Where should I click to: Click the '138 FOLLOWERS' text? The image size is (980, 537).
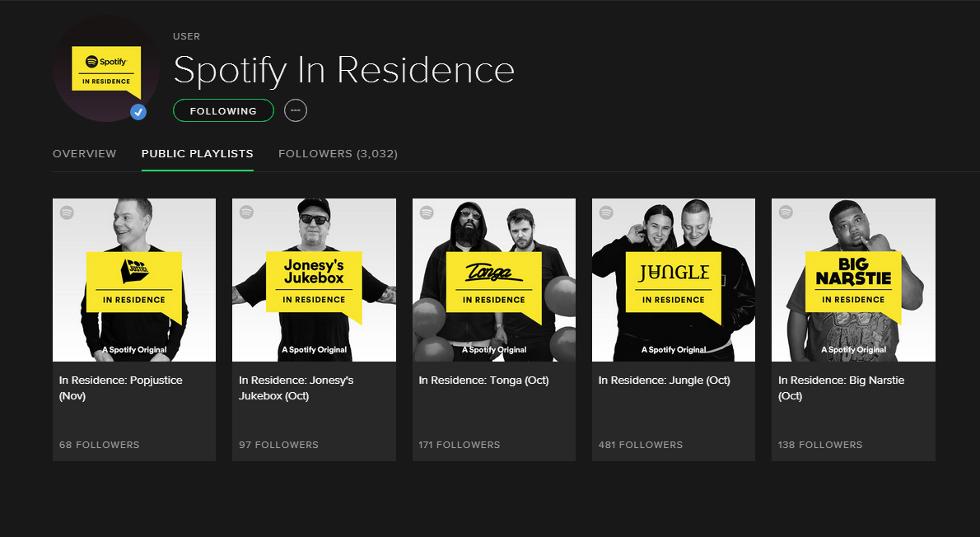820,445
